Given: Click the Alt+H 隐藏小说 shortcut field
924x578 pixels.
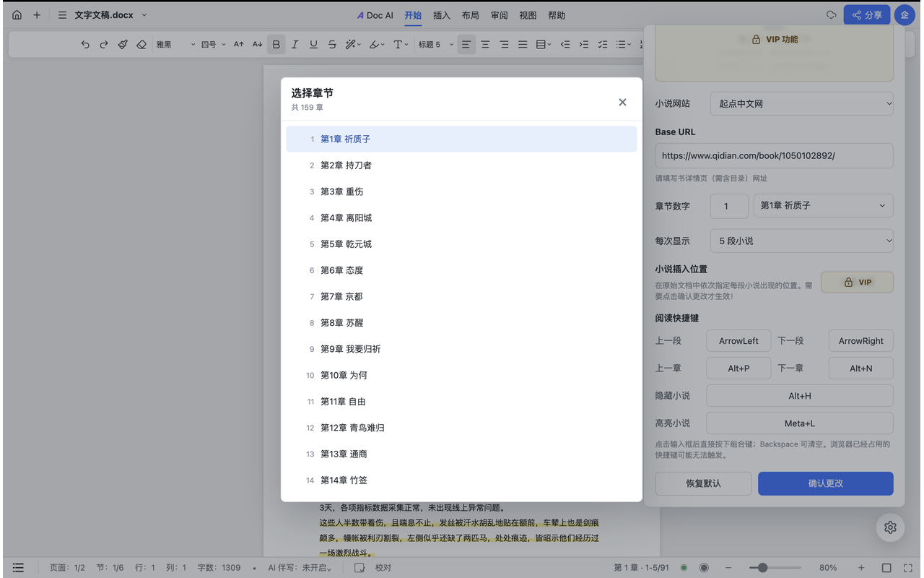Looking at the screenshot, I should pos(800,396).
